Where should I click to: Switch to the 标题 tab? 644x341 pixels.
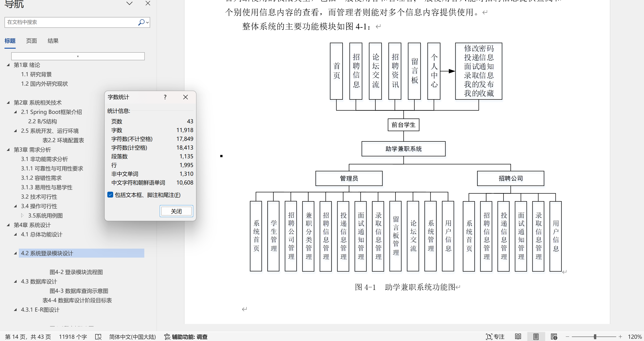point(10,41)
